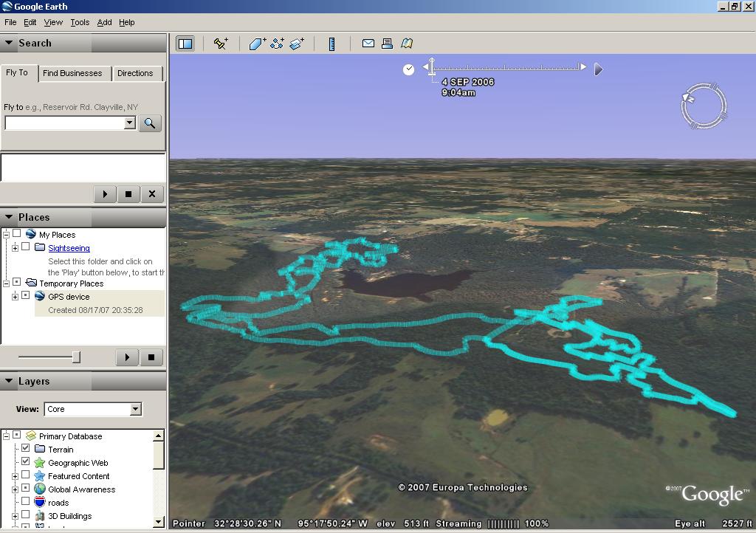Collapse the Places panel header triangle
The image size is (756, 533).
coord(10,217)
